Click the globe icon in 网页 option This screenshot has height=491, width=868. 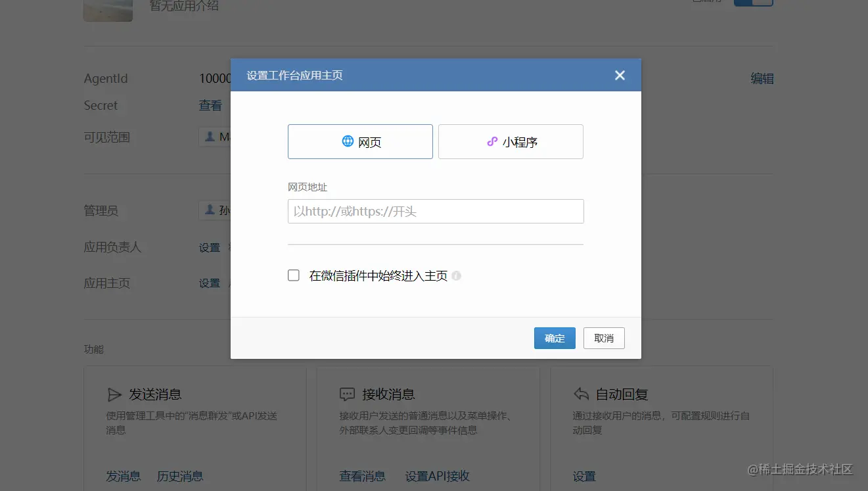pyautogui.click(x=348, y=141)
